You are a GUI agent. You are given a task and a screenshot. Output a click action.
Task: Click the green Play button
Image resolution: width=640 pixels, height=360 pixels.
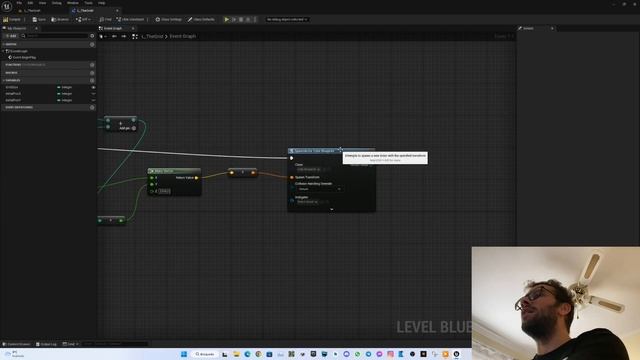click(227, 19)
